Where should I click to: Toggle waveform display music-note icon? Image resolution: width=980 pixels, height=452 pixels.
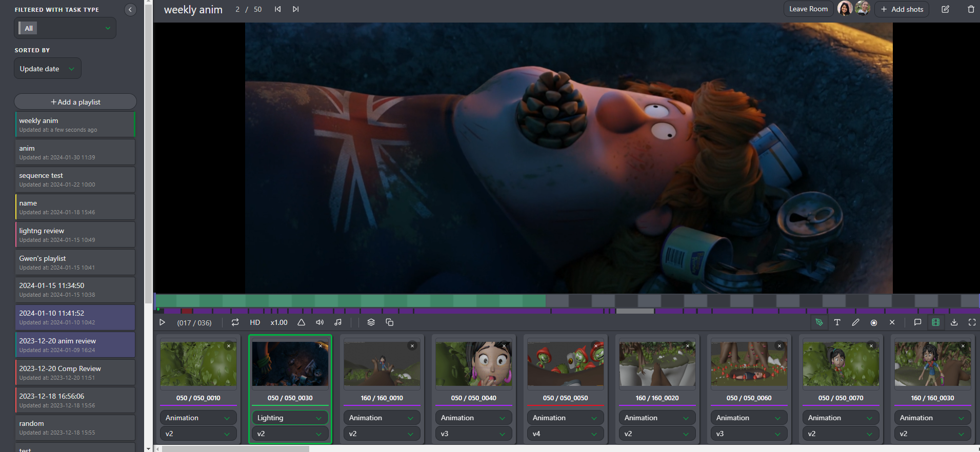click(338, 322)
